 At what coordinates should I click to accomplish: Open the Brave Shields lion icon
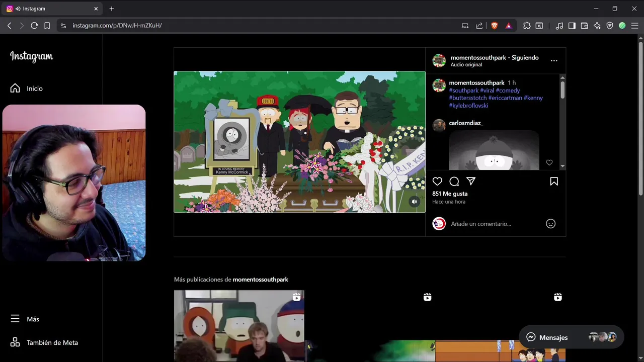coord(494,26)
